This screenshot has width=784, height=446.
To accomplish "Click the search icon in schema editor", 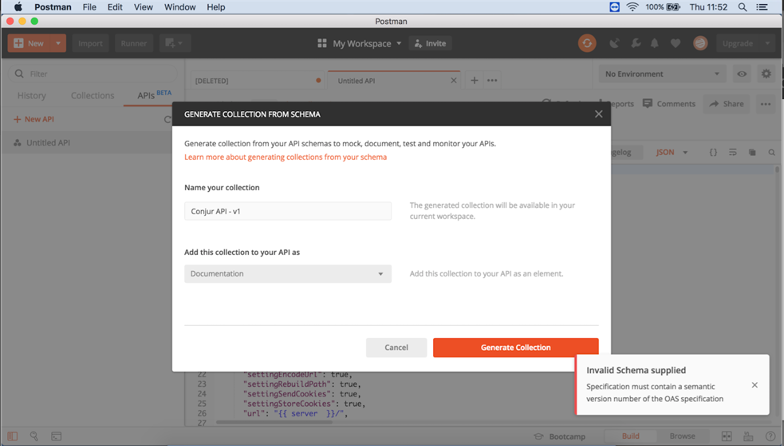I will [771, 152].
